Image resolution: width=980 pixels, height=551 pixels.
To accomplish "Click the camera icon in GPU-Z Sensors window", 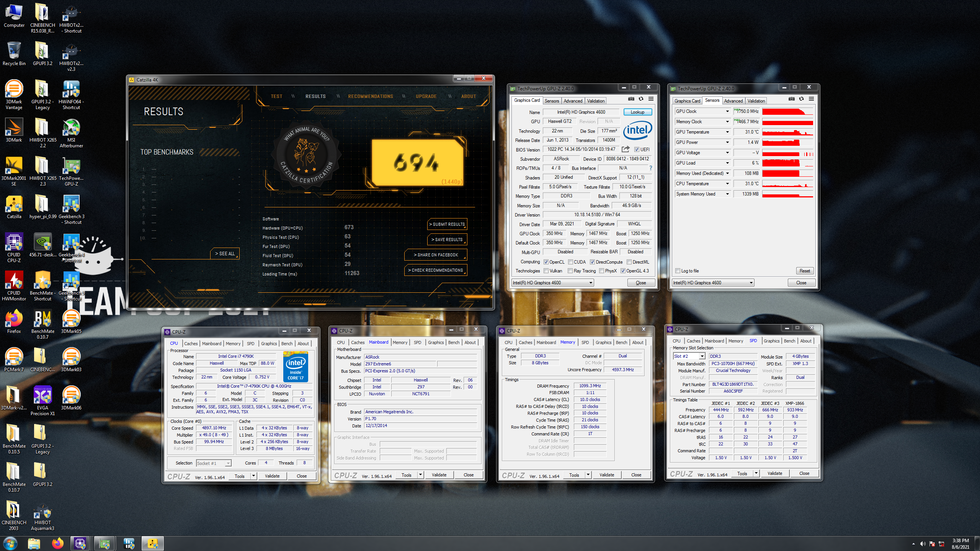I will coord(791,99).
